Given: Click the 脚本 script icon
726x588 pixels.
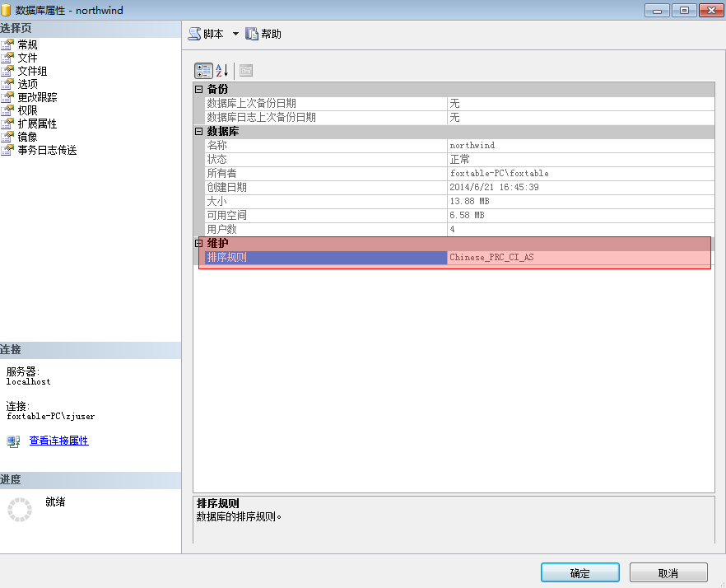Looking at the screenshot, I should (194, 34).
